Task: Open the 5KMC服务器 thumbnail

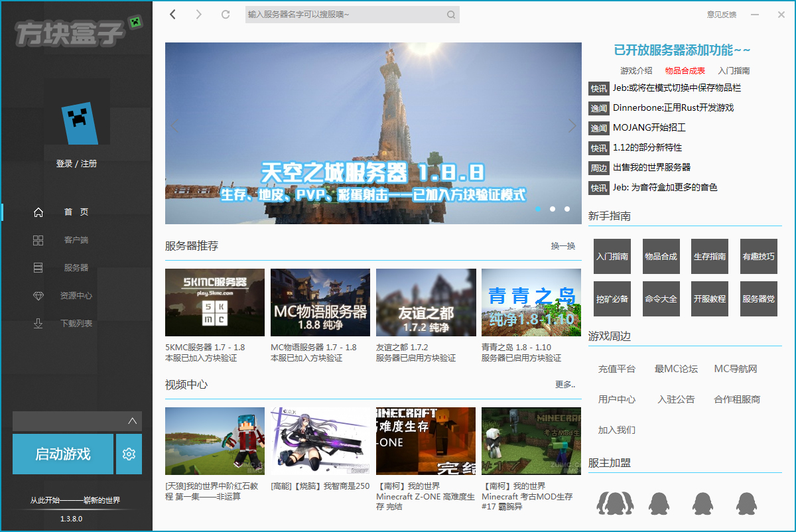Action: click(x=214, y=302)
